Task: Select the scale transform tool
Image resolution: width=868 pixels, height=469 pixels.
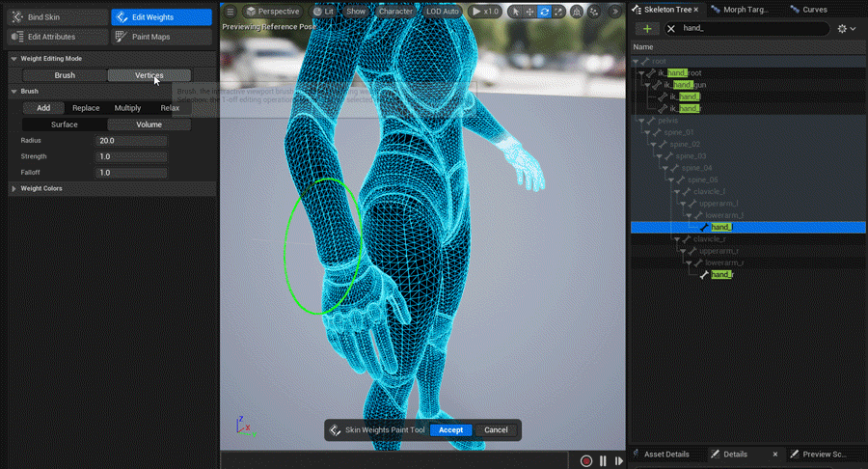Action: pyautogui.click(x=558, y=11)
